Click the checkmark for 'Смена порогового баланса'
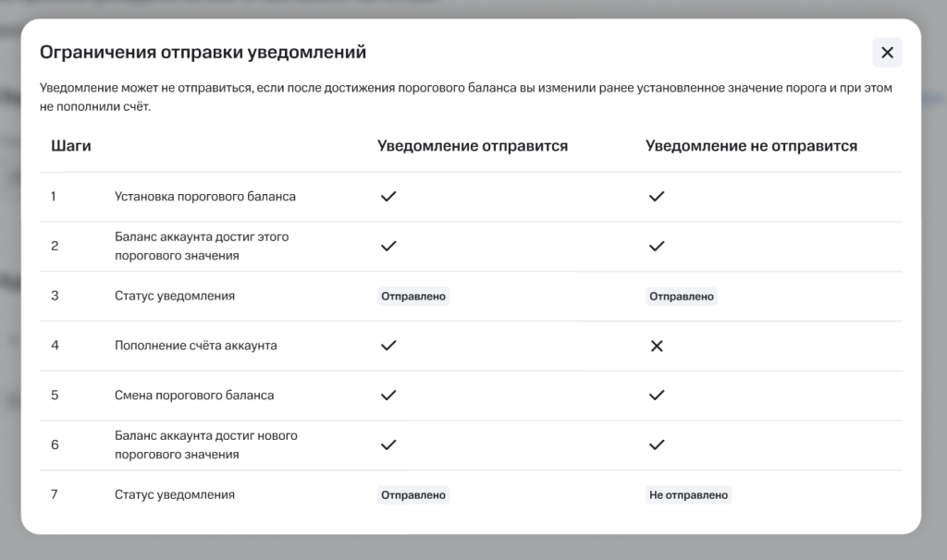The image size is (947, 560). (x=388, y=395)
